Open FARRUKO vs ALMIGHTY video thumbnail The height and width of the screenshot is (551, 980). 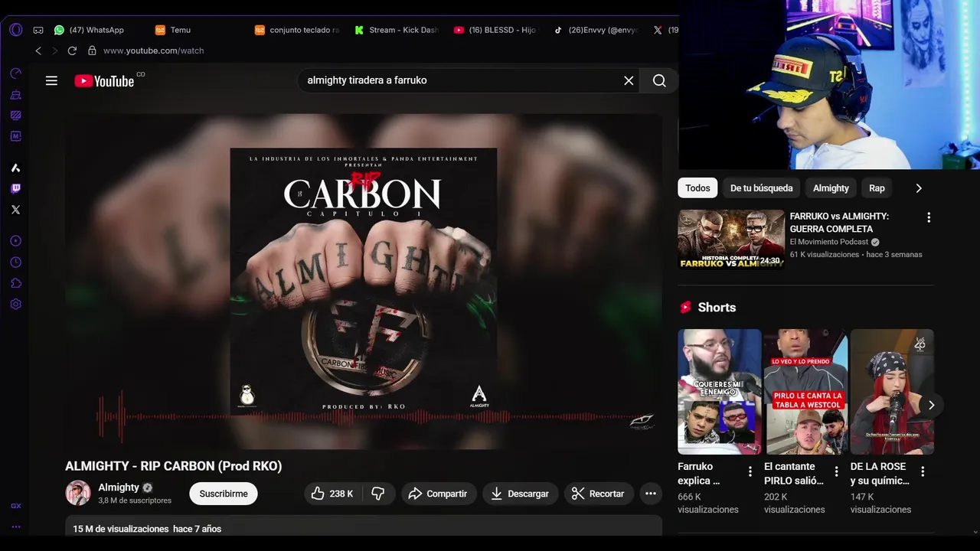tap(731, 240)
